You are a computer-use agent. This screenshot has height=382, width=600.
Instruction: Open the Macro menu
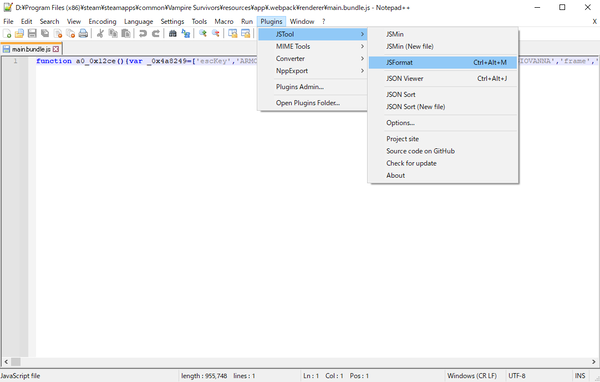224,21
